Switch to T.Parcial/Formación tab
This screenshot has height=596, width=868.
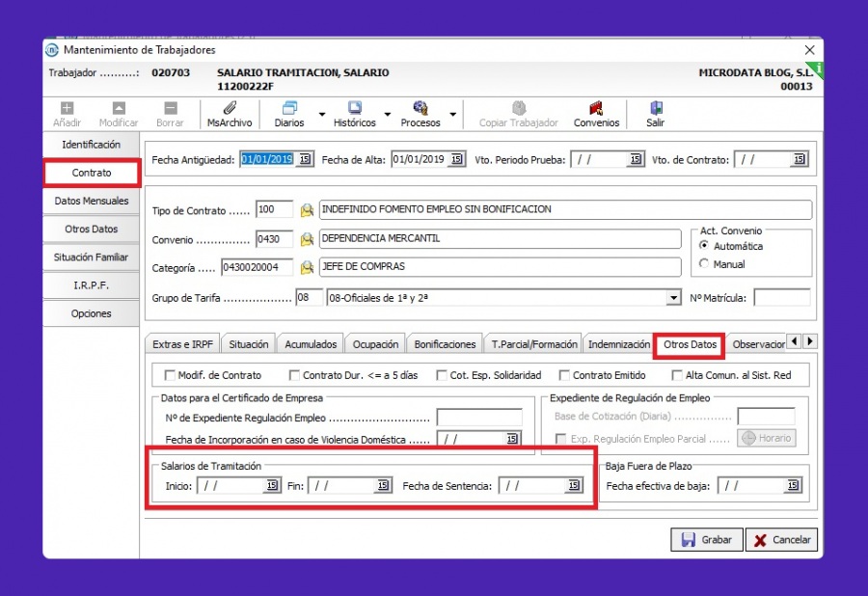click(534, 344)
